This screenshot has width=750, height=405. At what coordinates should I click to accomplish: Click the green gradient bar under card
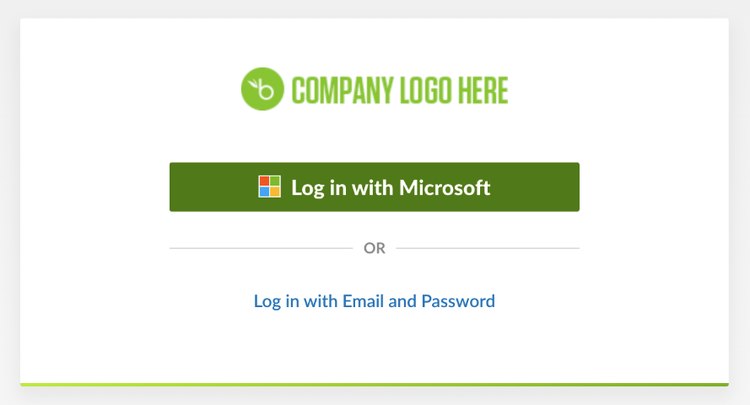tap(375, 384)
